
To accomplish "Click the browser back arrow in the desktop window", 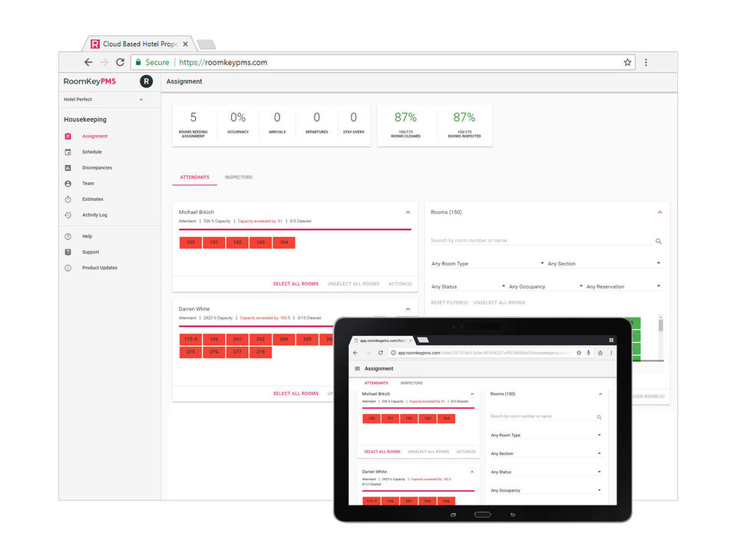I will (x=88, y=62).
